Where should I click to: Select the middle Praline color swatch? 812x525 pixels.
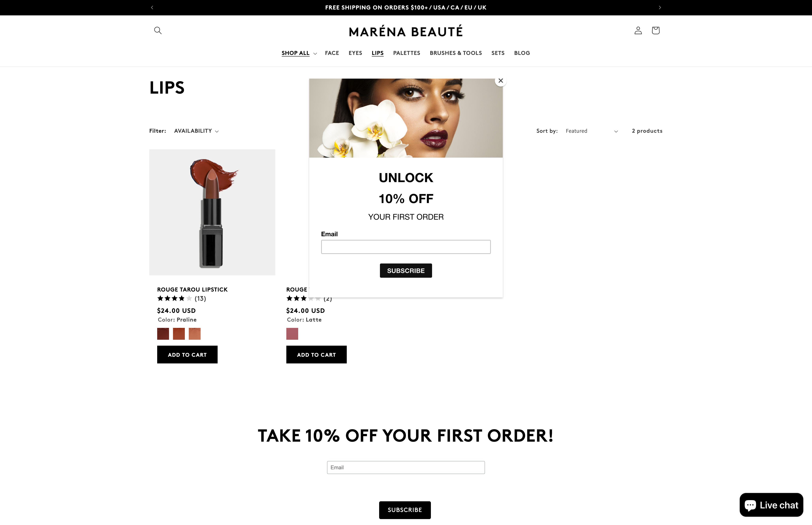click(179, 333)
